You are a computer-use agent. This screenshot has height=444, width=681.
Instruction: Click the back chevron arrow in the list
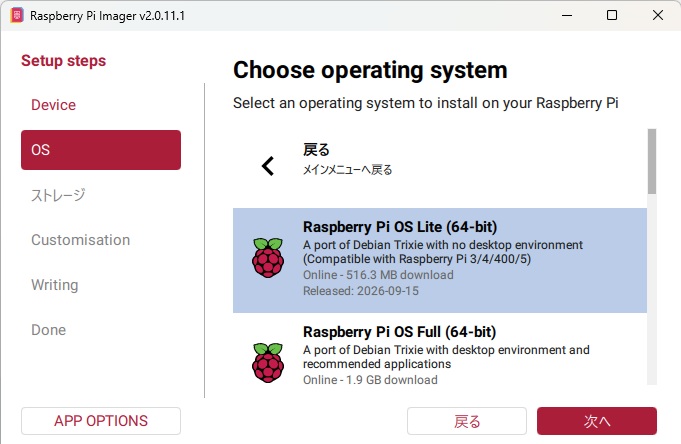(x=268, y=166)
